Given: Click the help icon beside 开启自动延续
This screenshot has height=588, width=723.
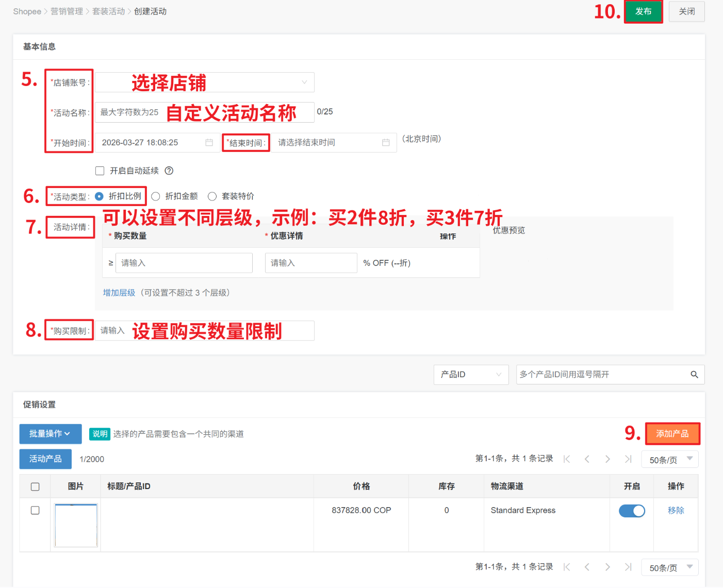Looking at the screenshot, I should 169,171.
